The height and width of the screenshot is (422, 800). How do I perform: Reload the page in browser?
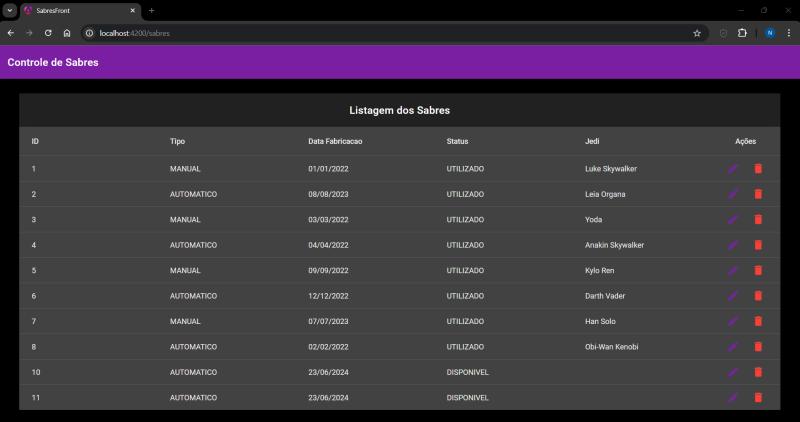click(48, 33)
